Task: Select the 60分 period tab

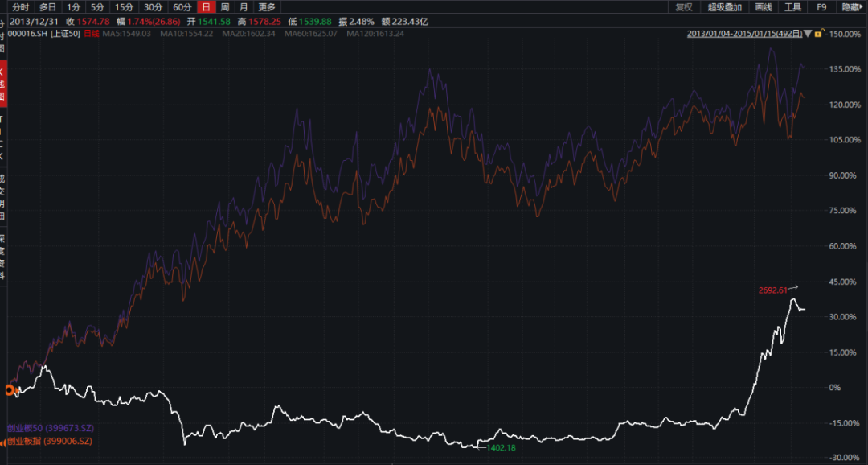Action: click(182, 7)
